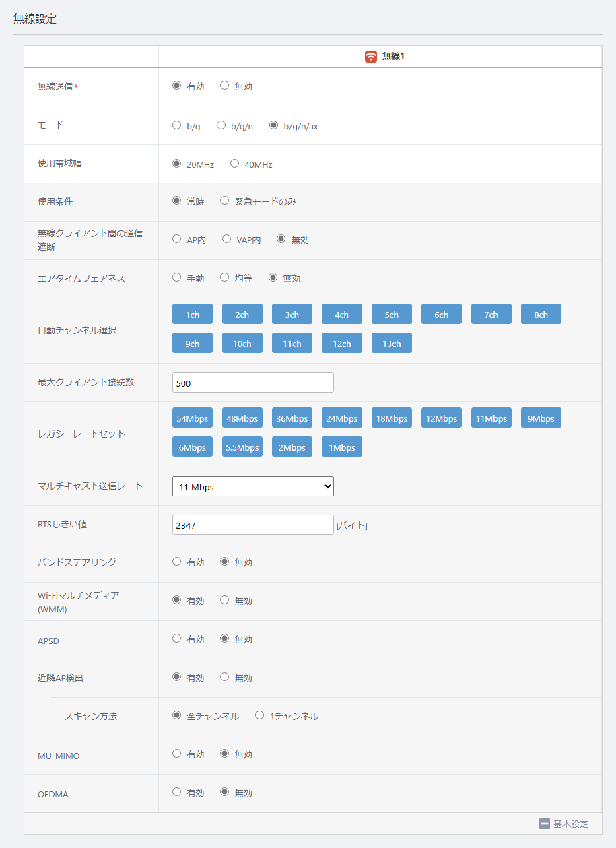Image resolution: width=616 pixels, height=848 pixels.
Task: Toggle the 4ch channel button
Action: click(342, 315)
